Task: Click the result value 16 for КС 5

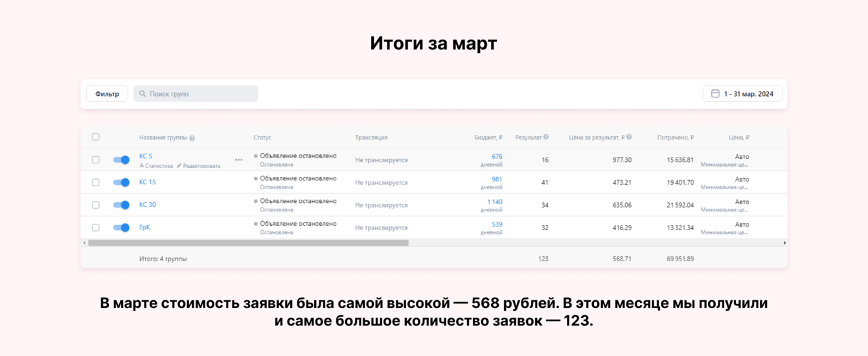Action: (545, 160)
